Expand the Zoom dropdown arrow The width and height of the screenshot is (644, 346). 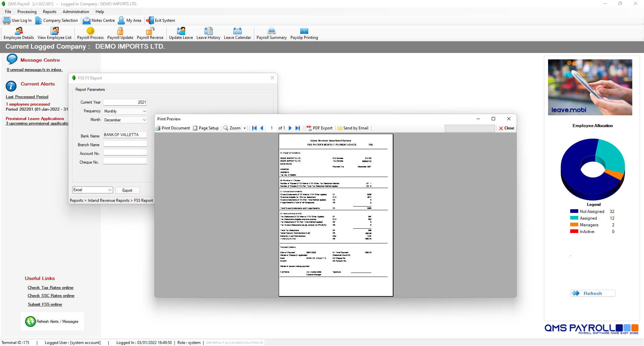click(245, 128)
